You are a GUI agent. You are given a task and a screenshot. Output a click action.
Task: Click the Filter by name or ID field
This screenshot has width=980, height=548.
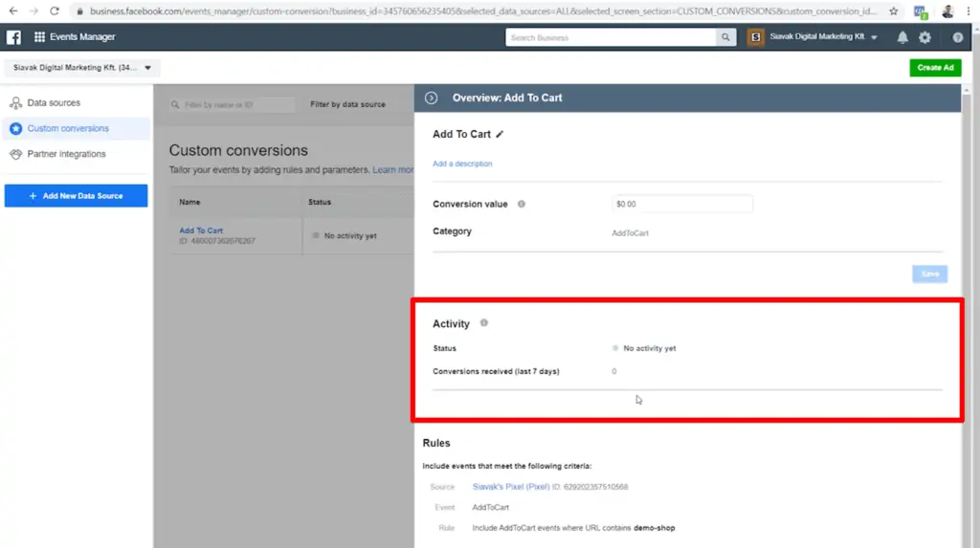point(233,105)
